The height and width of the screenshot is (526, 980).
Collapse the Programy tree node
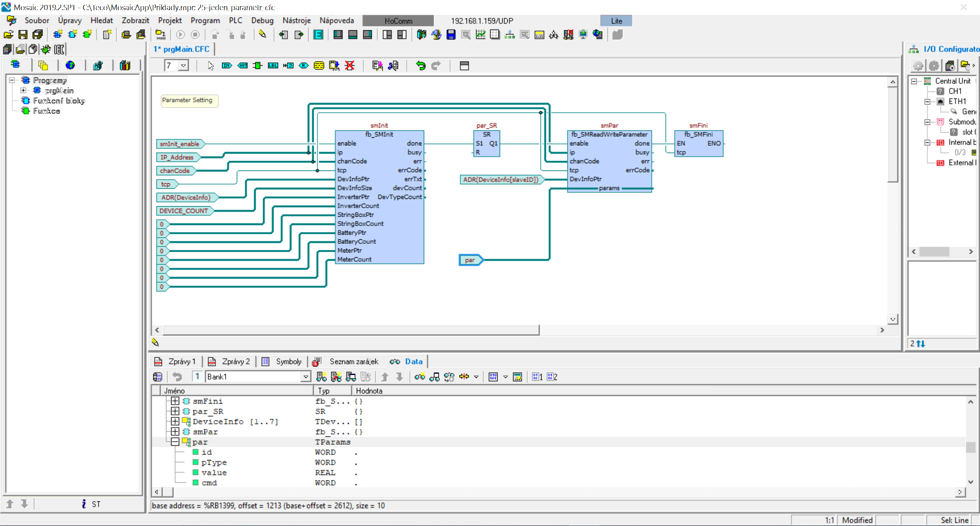click(x=12, y=81)
